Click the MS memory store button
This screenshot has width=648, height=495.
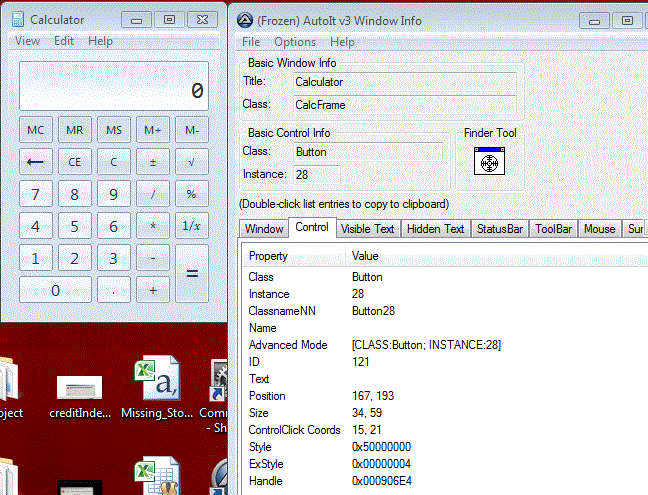[x=114, y=130]
